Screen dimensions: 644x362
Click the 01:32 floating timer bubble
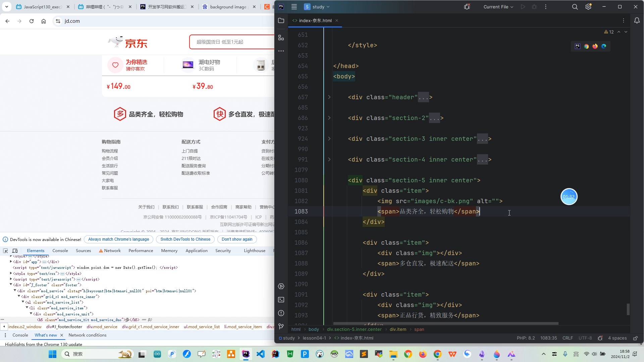coord(569,197)
